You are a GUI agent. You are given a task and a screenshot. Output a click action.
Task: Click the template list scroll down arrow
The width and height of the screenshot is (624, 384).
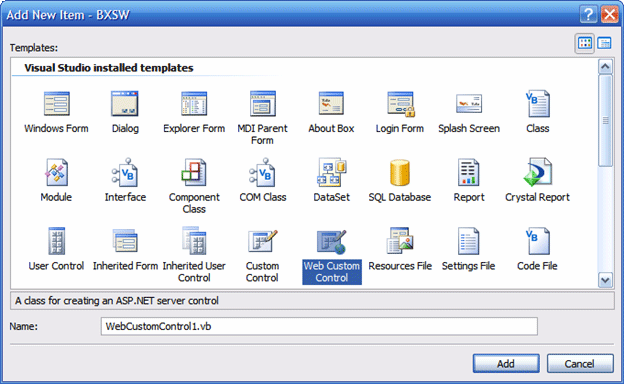(605, 280)
